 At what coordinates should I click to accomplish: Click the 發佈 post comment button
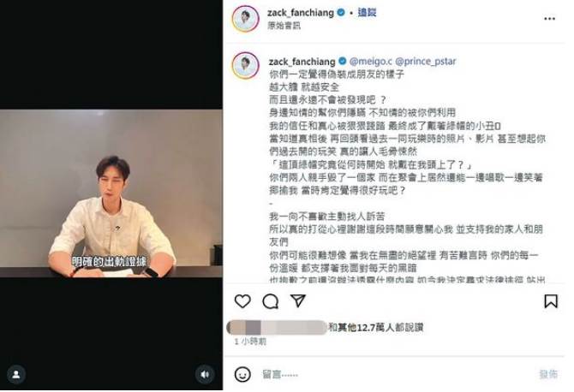point(548,374)
